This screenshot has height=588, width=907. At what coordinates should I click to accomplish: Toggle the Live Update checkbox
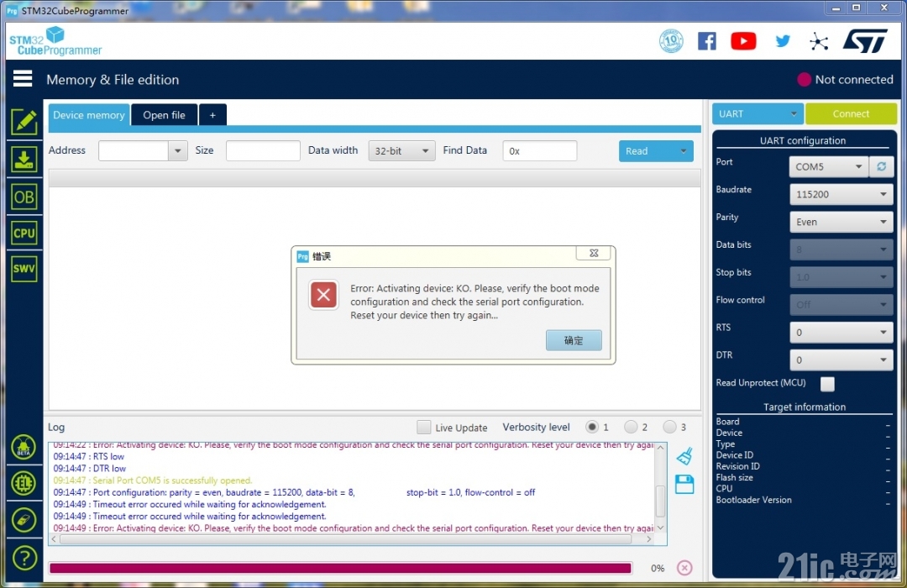423,427
